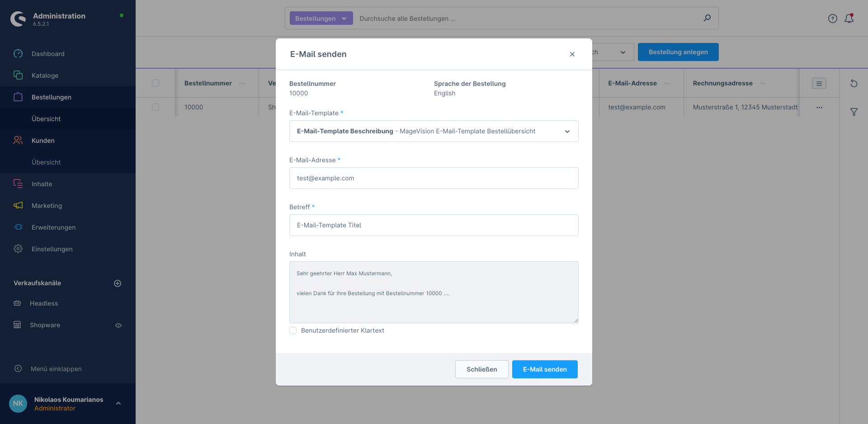Open the Dashboard menu item
Image resolution: width=868 pixels, height=424 pixels.
tap(48, 54)
